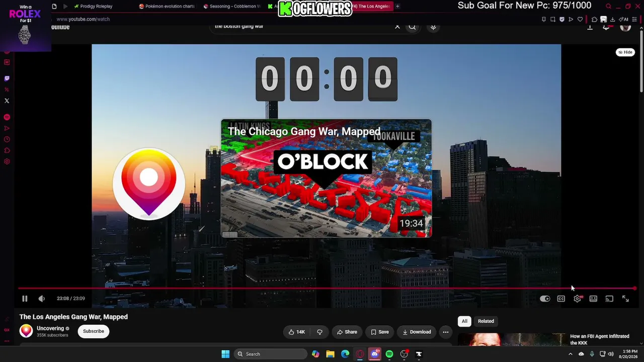Open the Uncovering channel name link
644x362 pixels.
tap(50, 328)
